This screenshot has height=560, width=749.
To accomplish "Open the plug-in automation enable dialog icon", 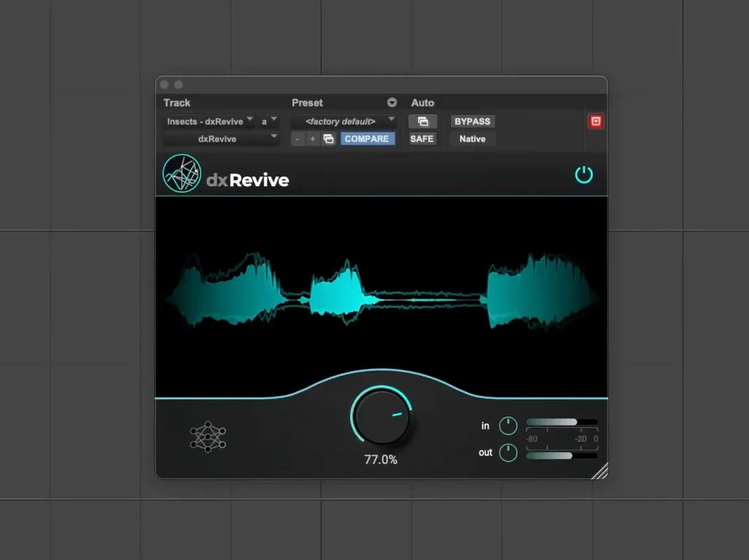I will click(x=422, y=122).
